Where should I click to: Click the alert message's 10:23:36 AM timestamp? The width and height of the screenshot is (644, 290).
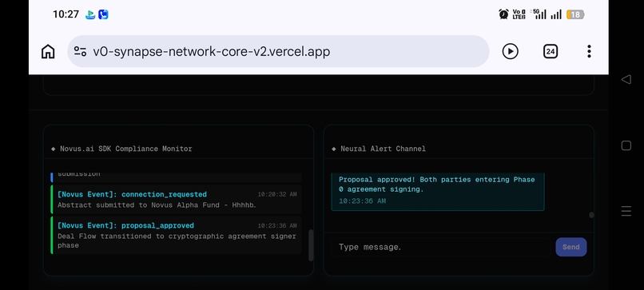[x=362, y=201]
